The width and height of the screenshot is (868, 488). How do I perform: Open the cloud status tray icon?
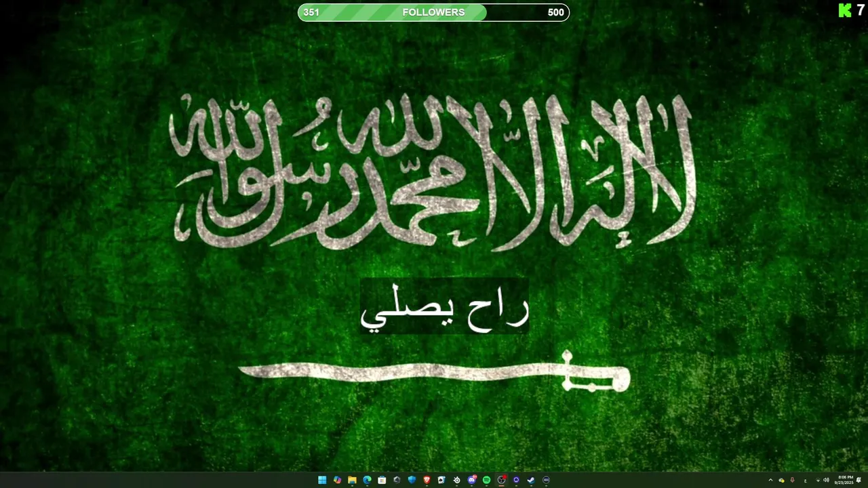pos(781,480)
